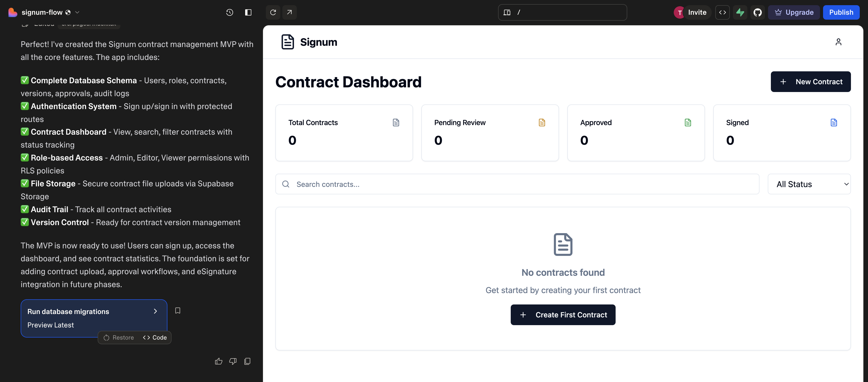Viewport: 868px width, 382px height.
Task: Click the Publish button
Action: [x=841, y=12]
